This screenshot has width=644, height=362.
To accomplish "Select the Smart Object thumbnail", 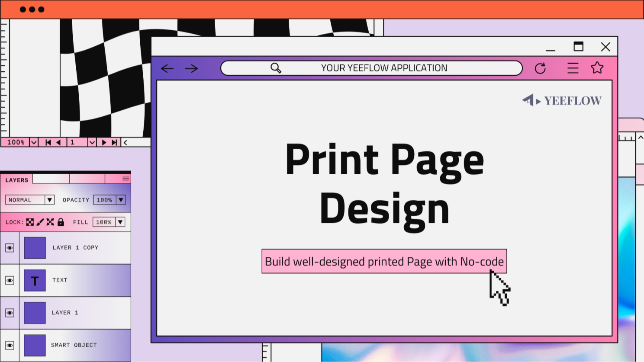I will 35,345.
